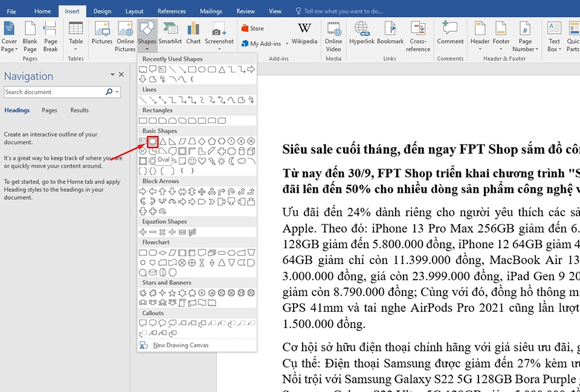Insert a Bookmark
The image size is (580, 392).
[x=390, y=33]
